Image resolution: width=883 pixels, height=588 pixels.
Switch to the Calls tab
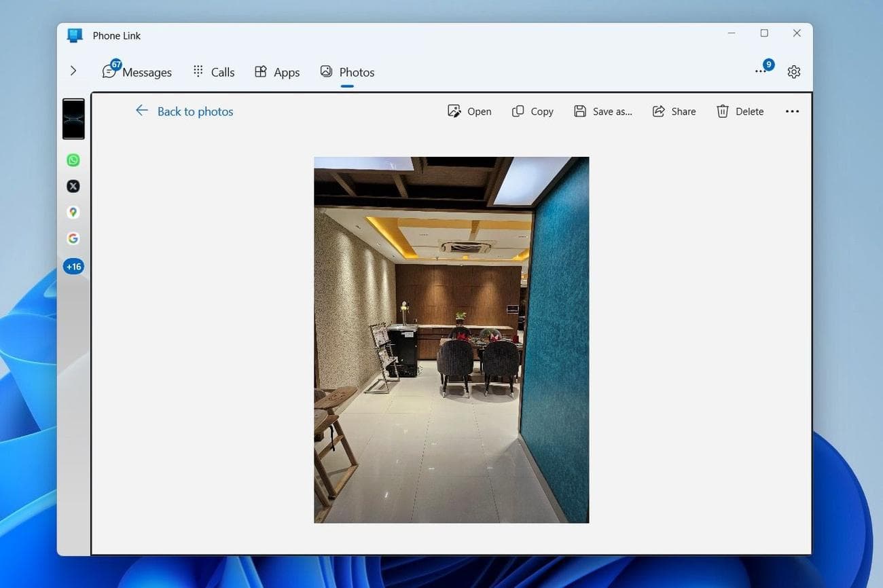click(x=214, y=72)
